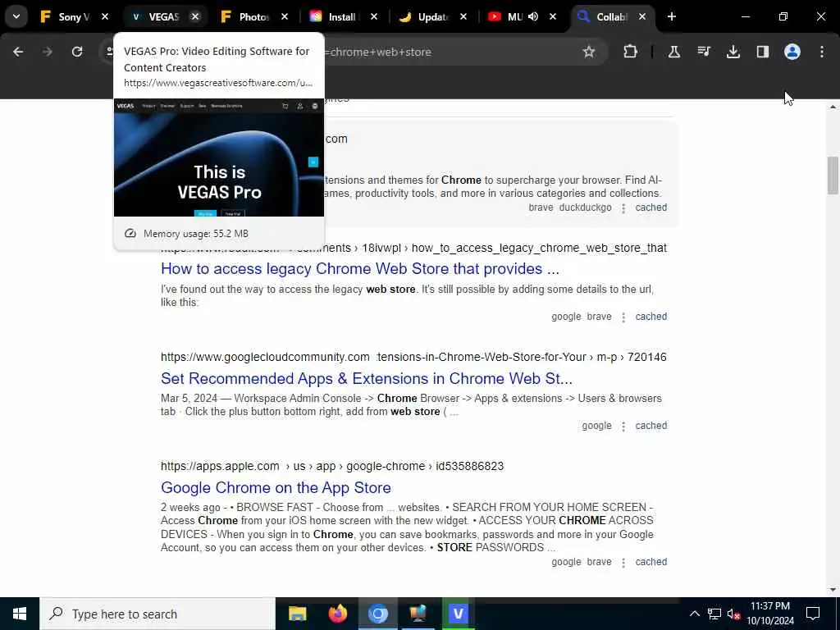Open the monitor app taskbar icon
The height and width of the screenshot is (630, 840).
[x=418, y=614]
